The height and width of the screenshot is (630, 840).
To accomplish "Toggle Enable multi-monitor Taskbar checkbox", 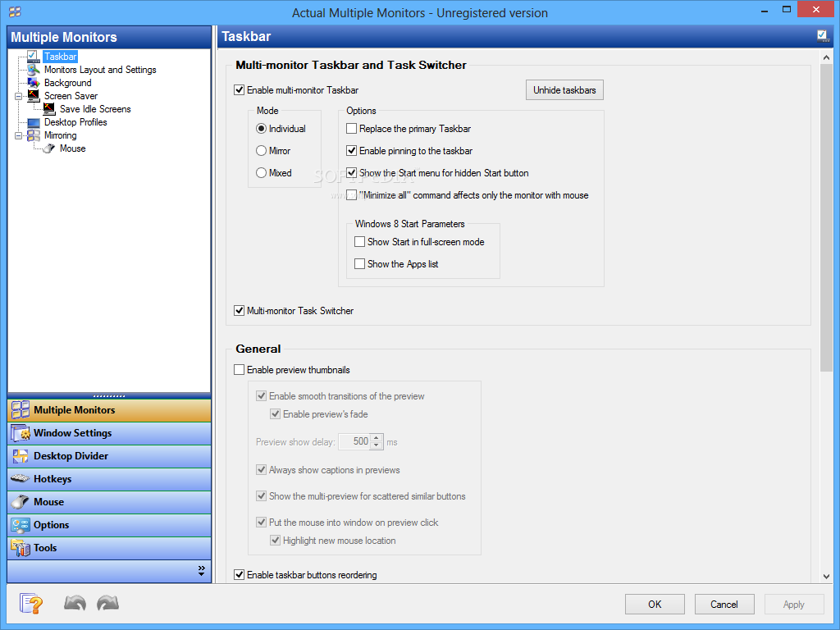I will coord(240,90).
